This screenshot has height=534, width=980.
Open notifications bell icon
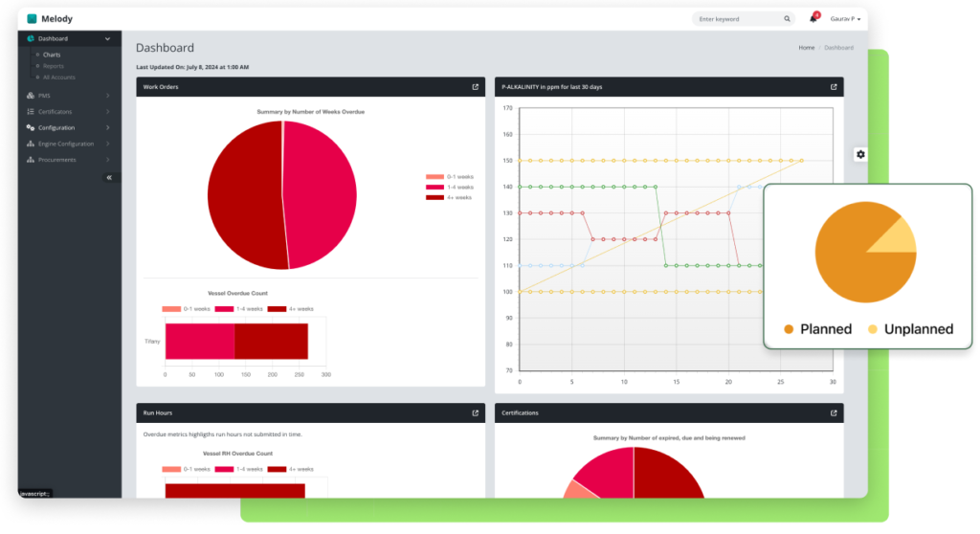pyautogui.click(x=813, y=19)
